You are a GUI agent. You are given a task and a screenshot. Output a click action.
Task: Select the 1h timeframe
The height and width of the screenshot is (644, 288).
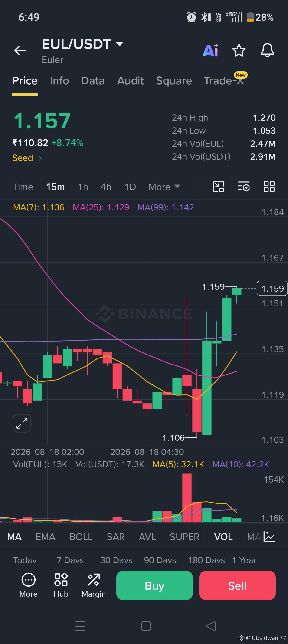coord(83,187)
